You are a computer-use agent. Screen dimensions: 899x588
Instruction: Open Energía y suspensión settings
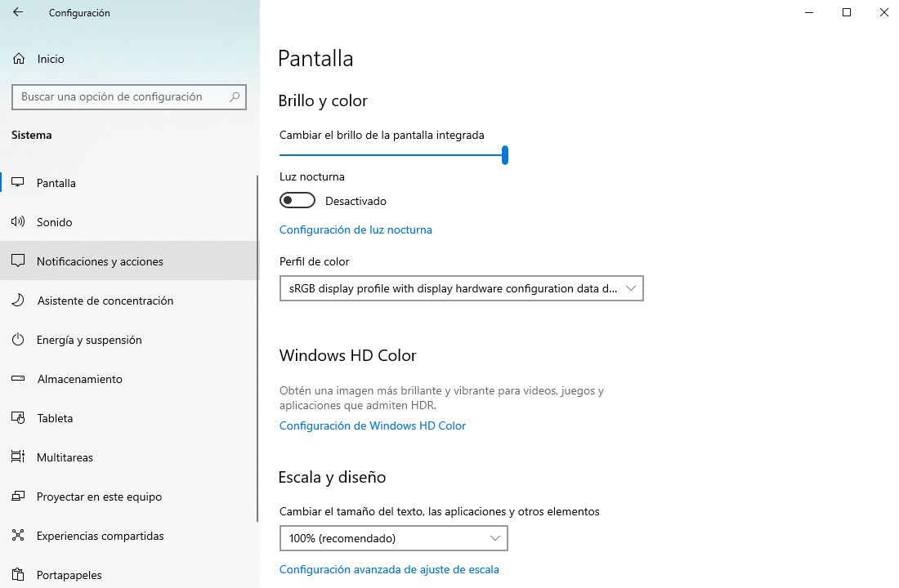coord(18,339)
